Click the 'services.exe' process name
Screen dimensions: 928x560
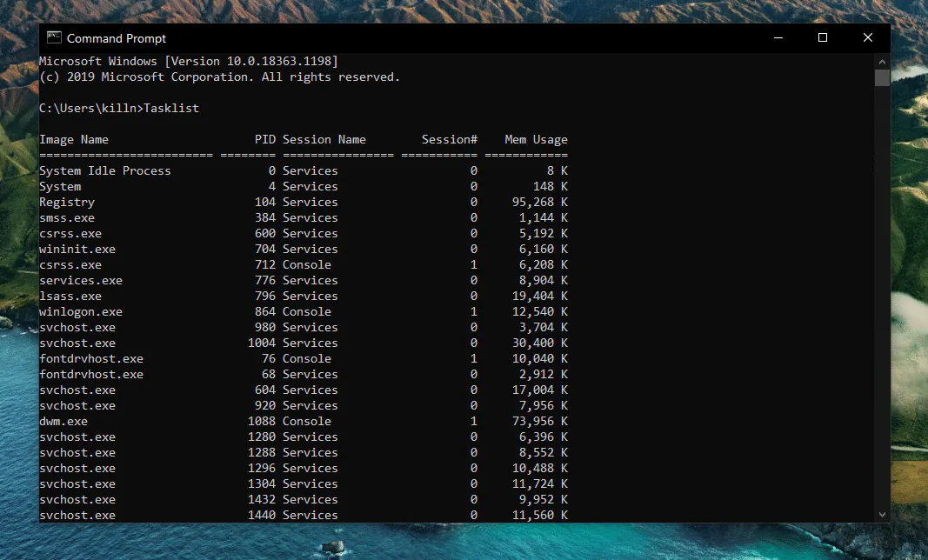(81, 281)
